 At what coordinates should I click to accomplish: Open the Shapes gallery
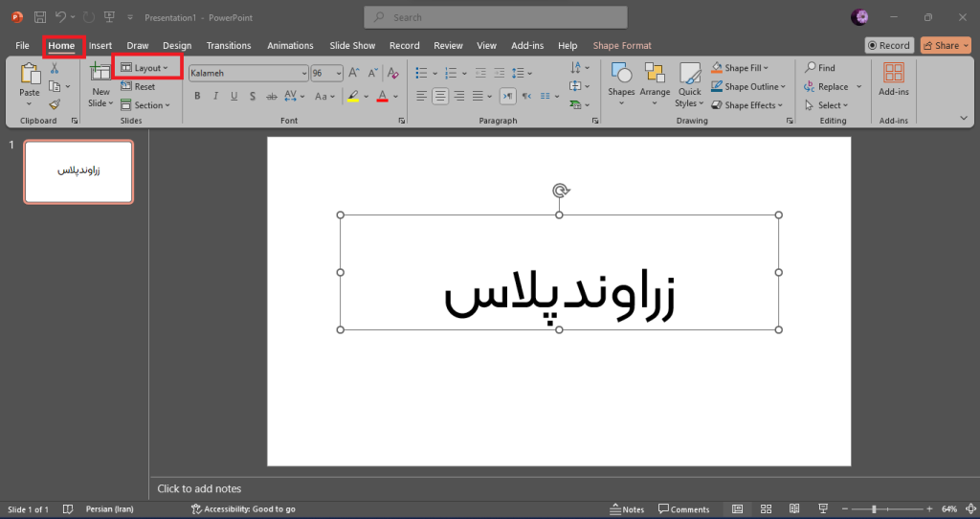pos(621,84)
